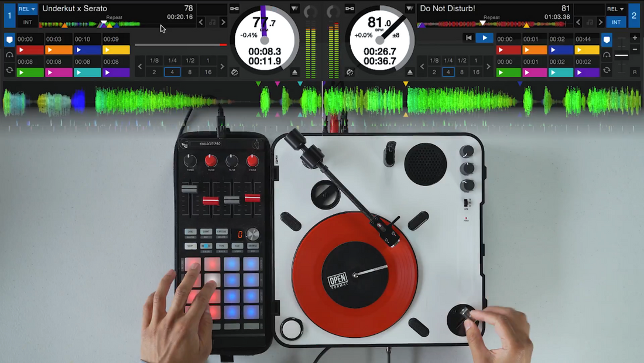Screen dimensions: 644x363
Task: Toggle the INT button on deck 2
Action: point(615,22)
